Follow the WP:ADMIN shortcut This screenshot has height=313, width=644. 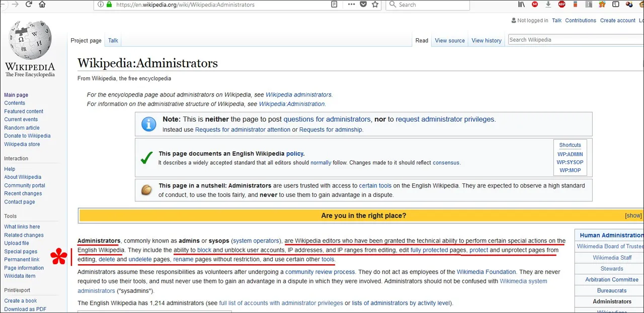point(570,154)
